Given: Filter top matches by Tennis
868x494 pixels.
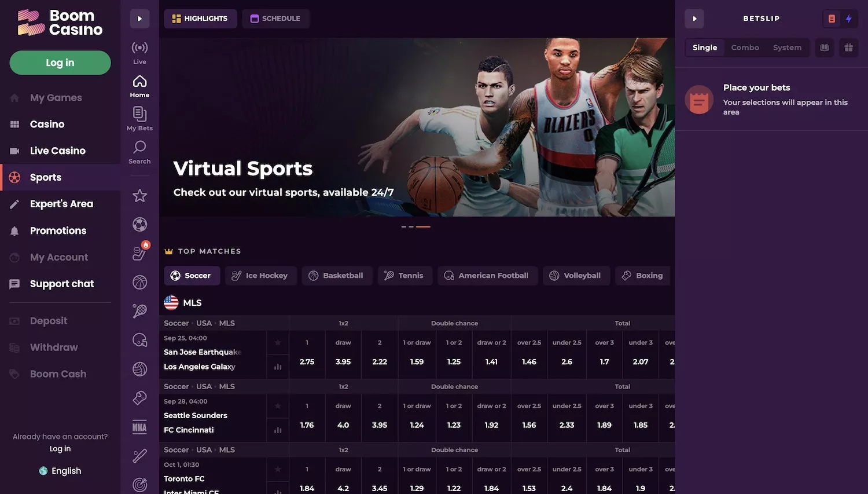Looking at the screenshot, I should [404, 276].
